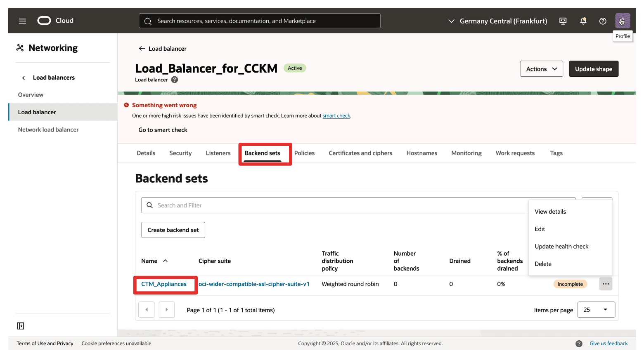Image resolution: width=644 pixels, height=358 pixels.
Task: Click Create backend set button
Action: pyautogui.click(x=173, y=230)
